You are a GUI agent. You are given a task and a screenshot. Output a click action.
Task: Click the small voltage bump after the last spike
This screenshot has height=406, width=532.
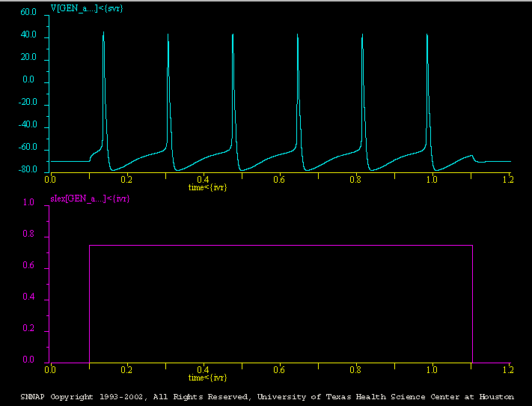[x=471, y=156]
